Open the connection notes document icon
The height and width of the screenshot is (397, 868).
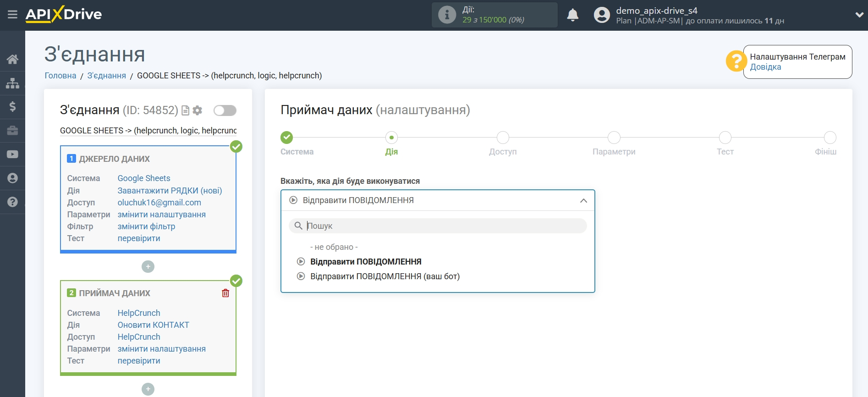click(x=185, y=110)
